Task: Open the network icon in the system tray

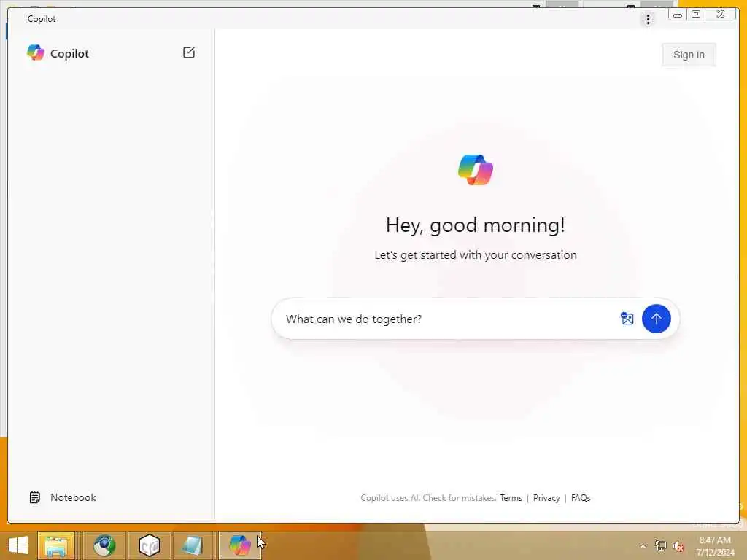Action: pyautogui.click(x=660, y=545)
